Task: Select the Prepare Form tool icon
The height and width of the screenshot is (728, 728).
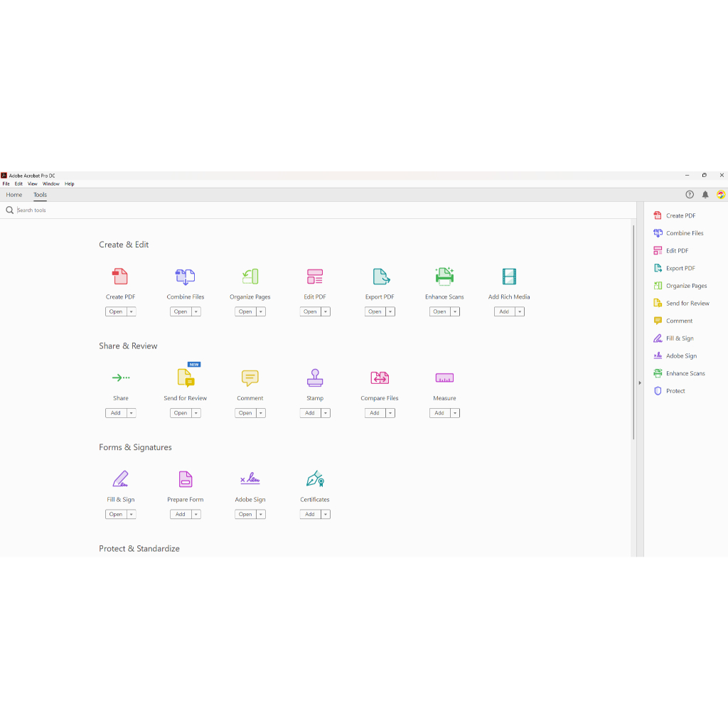Action: [186, 478]
